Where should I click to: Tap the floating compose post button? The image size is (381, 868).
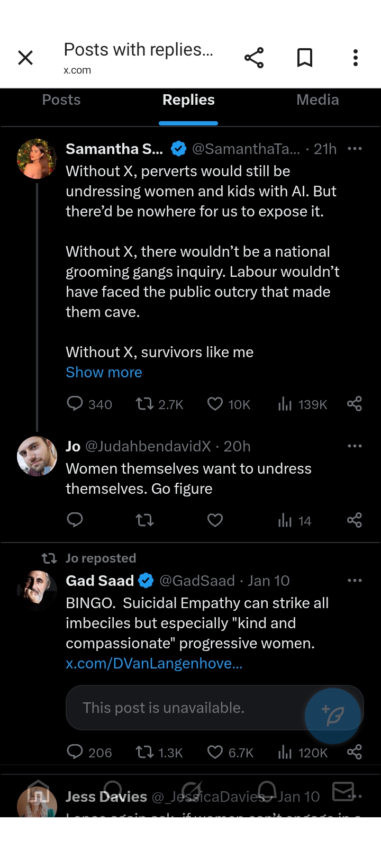(x=333, y=716)
